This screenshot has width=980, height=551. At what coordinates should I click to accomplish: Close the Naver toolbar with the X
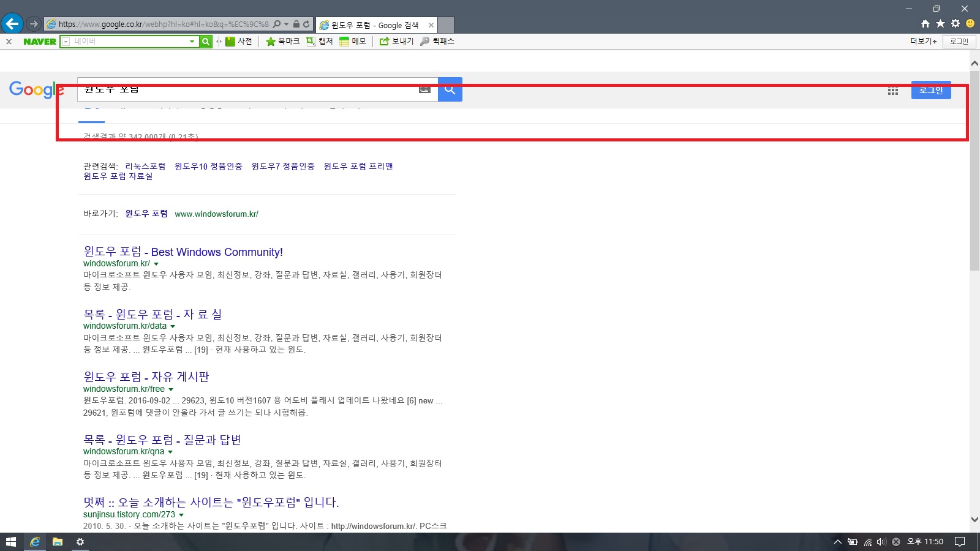click(x=9, y=42)
